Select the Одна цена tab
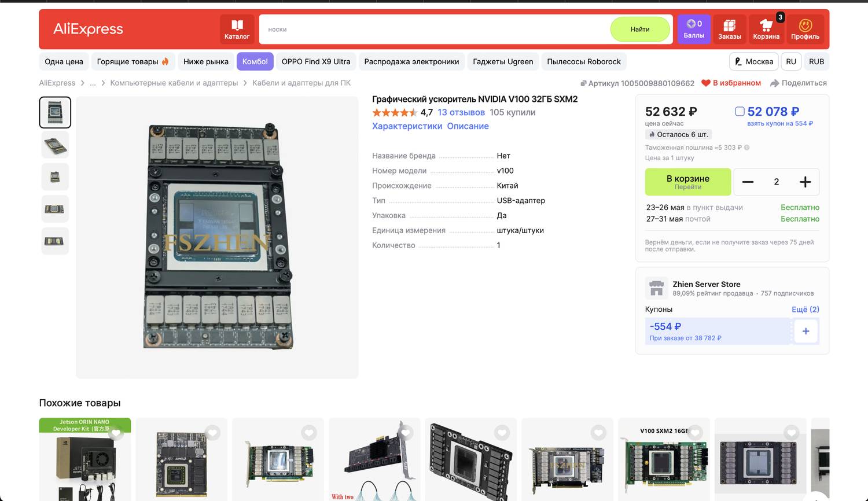868x501 pixels. 64,61
